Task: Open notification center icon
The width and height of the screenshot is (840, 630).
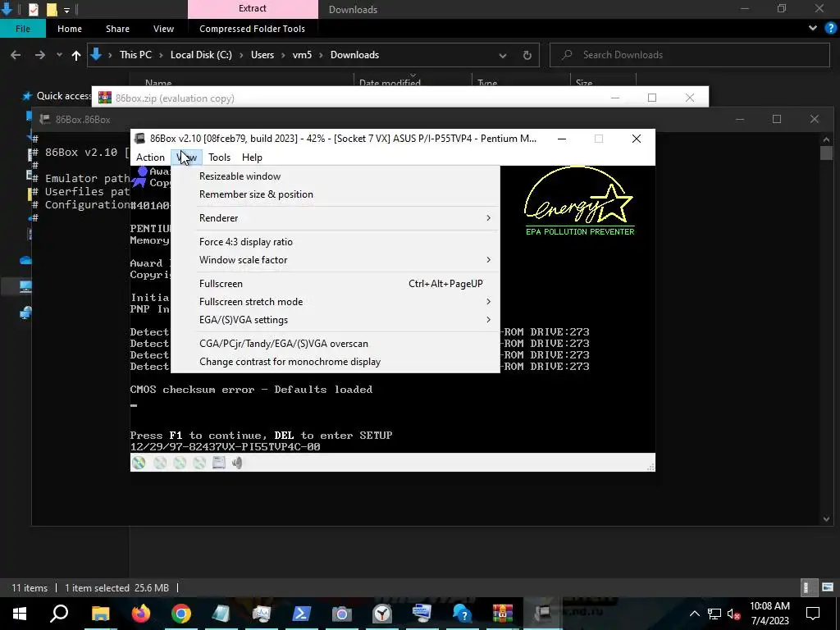Action: 813,614
